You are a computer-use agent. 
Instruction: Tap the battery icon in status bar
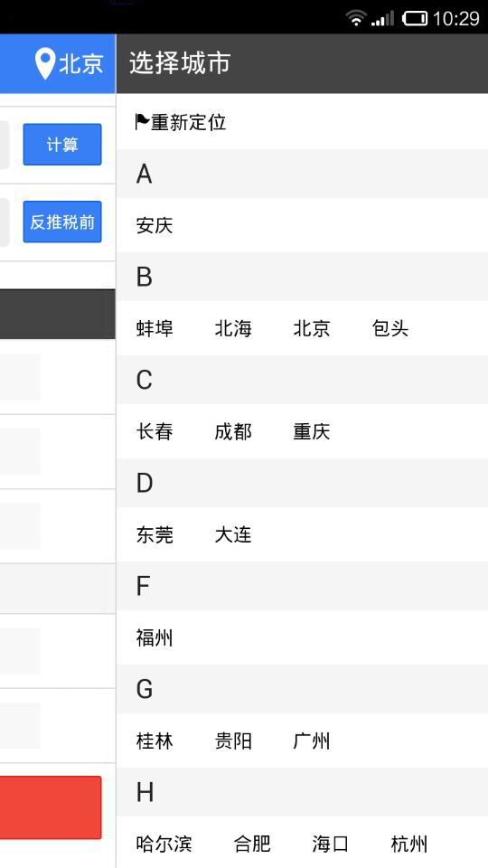tap(415, 18)
